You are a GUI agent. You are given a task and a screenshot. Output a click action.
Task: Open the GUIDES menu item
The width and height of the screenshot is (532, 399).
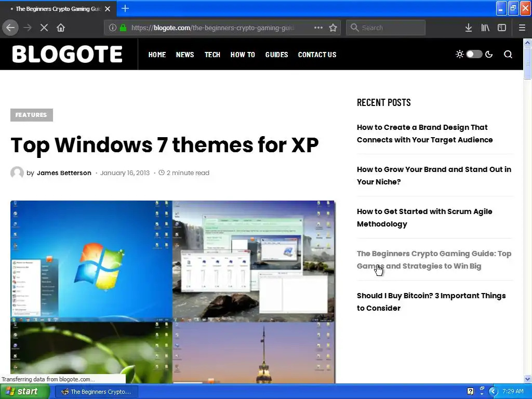coord(276,55)
